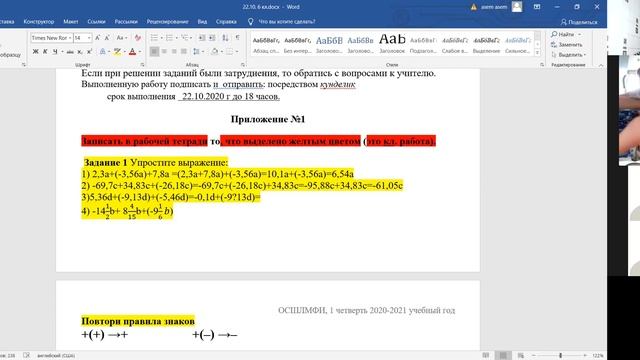Open font color dropdown arrow
The width and height of the screenshot is (640, 360).
140,52
